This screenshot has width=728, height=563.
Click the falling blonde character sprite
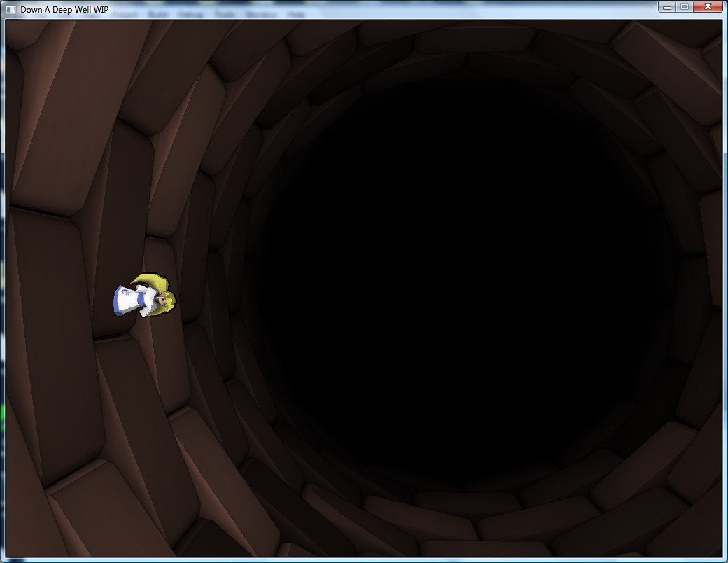coord(146,296)
